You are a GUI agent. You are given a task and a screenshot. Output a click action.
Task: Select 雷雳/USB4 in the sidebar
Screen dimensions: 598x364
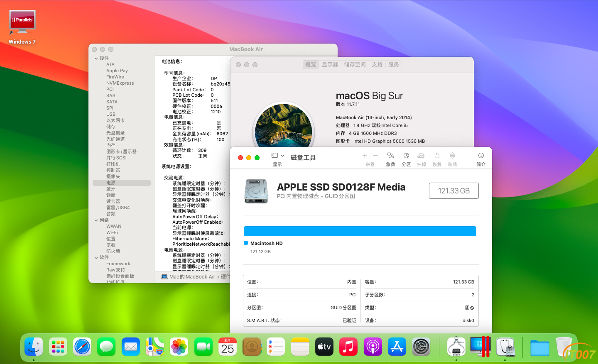(118, 208)
